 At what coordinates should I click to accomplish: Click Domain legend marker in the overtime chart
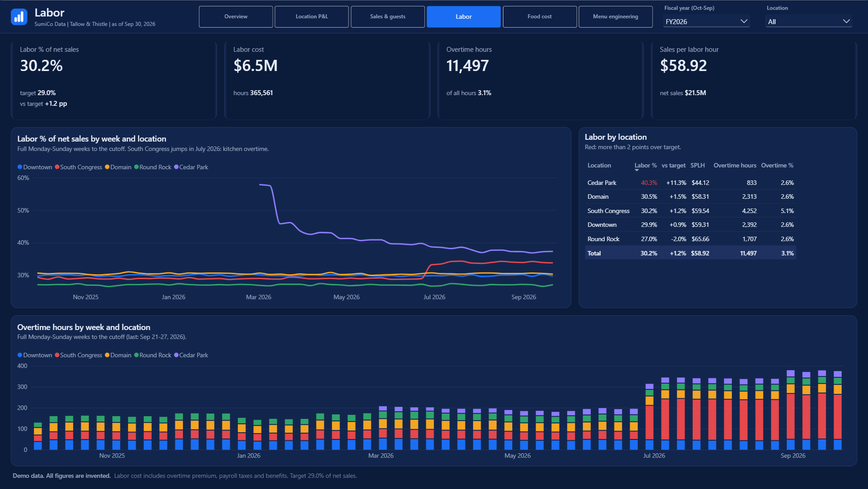[x=107, y=355]
